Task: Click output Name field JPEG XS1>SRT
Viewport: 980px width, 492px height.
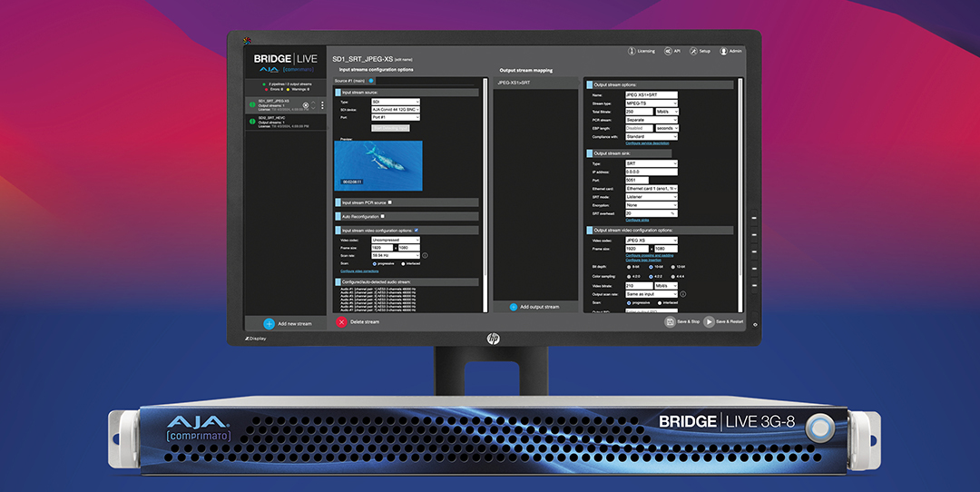Action: [652, 95]
